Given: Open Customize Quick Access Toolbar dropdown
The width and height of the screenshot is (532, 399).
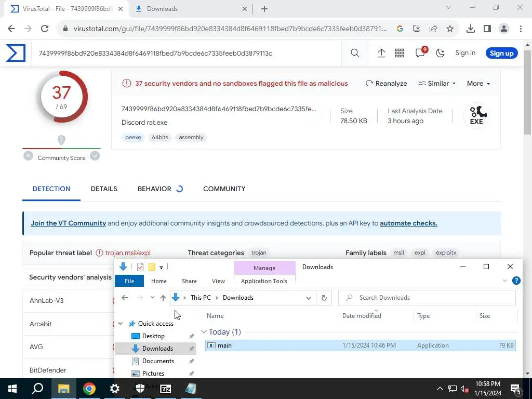Looking at the screenshot, I should (161, 268).
